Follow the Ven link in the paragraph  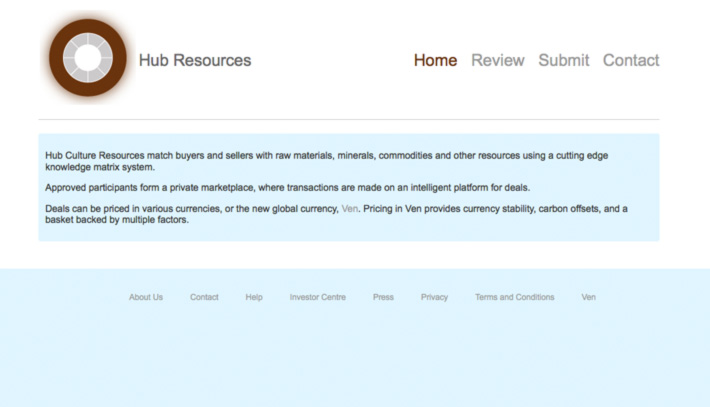(x=350, y=208)
